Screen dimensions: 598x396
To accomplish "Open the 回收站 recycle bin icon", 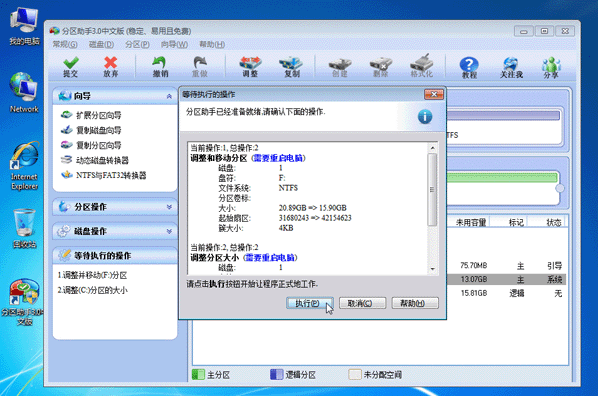I will pyautogui.click(x=24, y=229).
